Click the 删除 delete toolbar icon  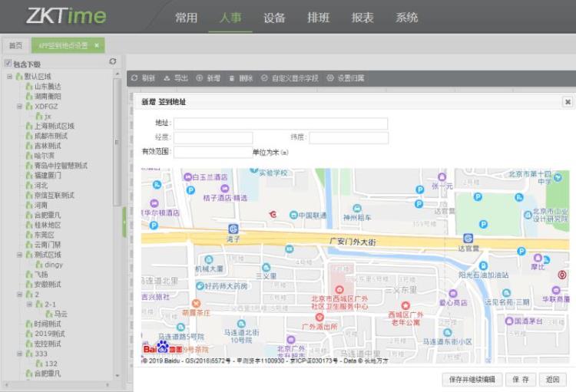pos(233,78)
